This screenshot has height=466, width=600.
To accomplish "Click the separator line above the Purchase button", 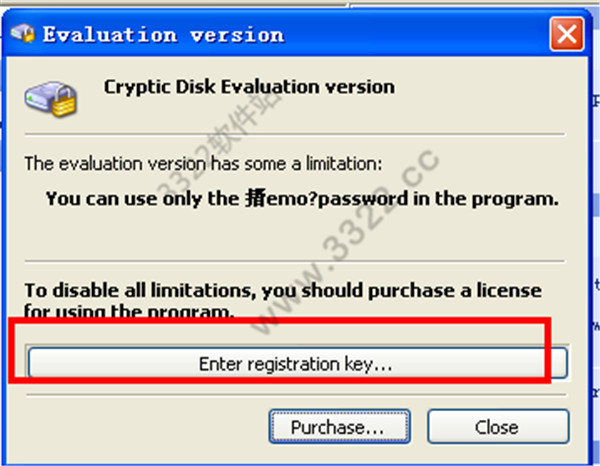I will [x=300, y=393].
